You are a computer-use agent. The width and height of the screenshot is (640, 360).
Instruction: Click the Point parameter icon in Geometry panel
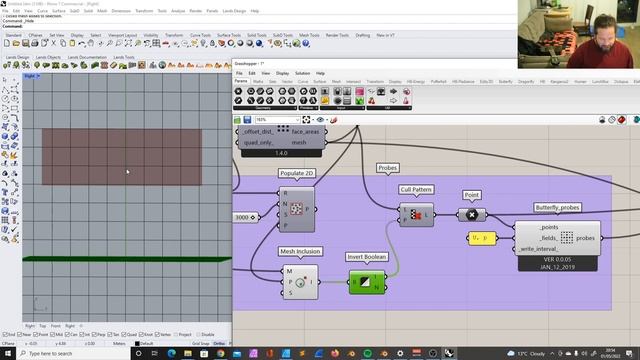click(x=238, y=91)
